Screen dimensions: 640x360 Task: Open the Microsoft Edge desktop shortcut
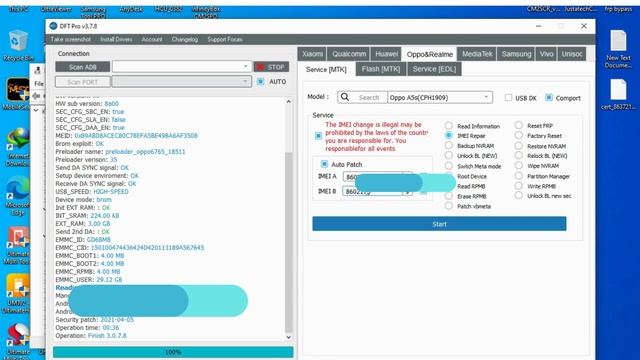[x=18, y=196]
